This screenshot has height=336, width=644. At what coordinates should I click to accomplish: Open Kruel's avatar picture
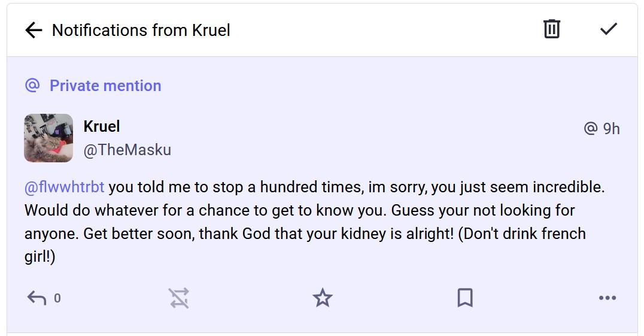(x=48, y=138)
